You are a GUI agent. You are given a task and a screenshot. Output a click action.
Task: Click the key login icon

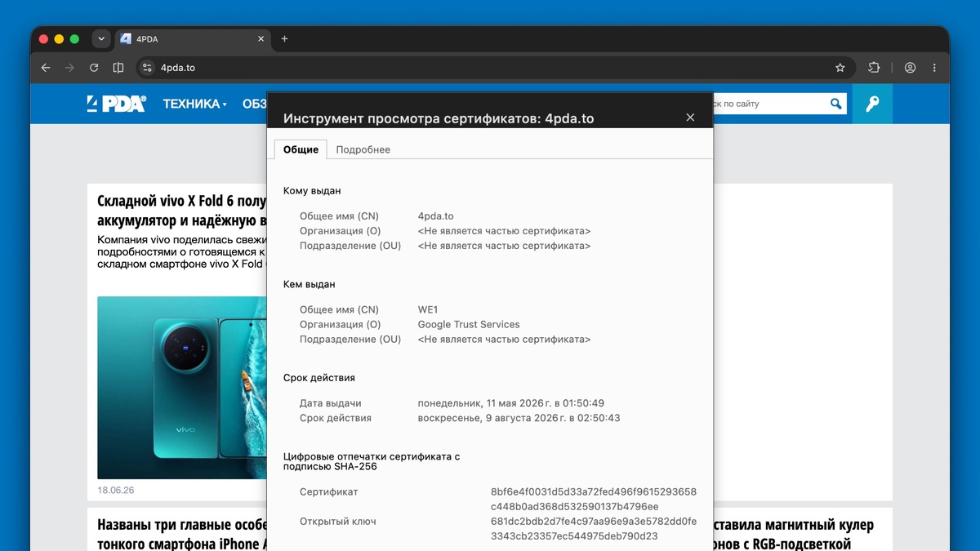(872, 104)
